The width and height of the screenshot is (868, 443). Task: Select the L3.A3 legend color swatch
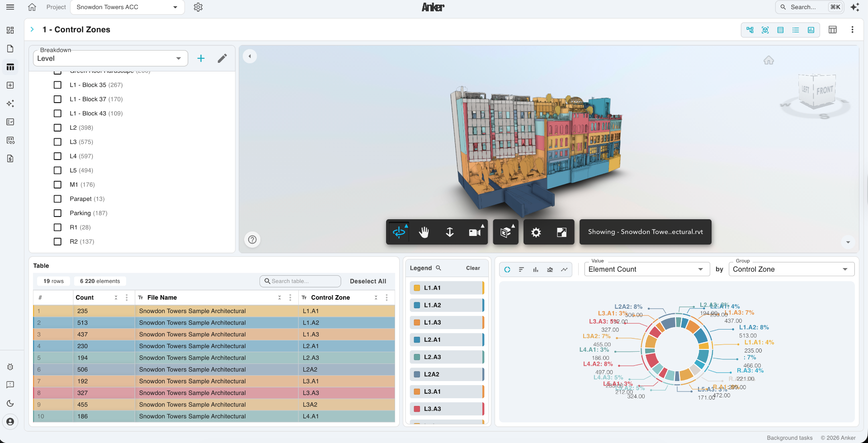tap(417, 409)
